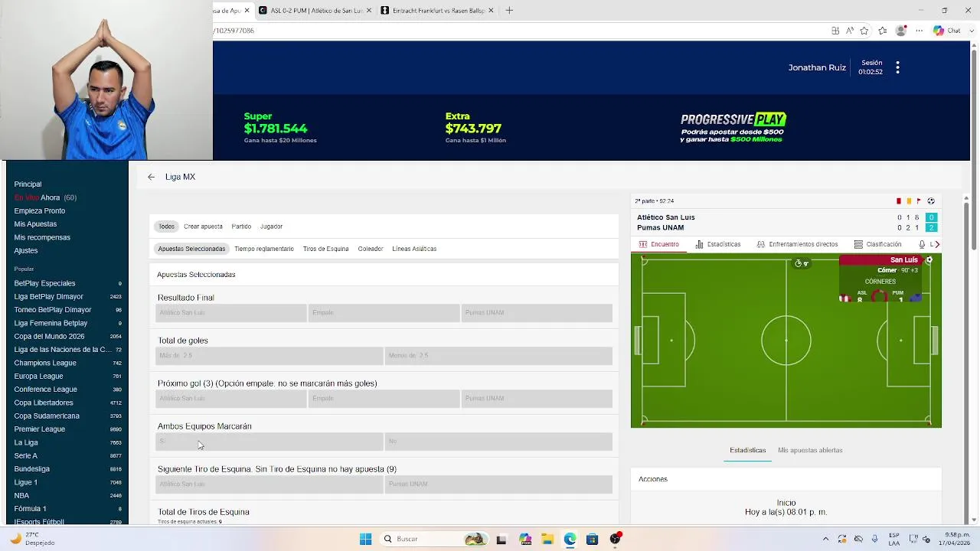Screen dimensions: 980x551
Task: Open Bundesliga in sidebar
Action: click(31, 469)
